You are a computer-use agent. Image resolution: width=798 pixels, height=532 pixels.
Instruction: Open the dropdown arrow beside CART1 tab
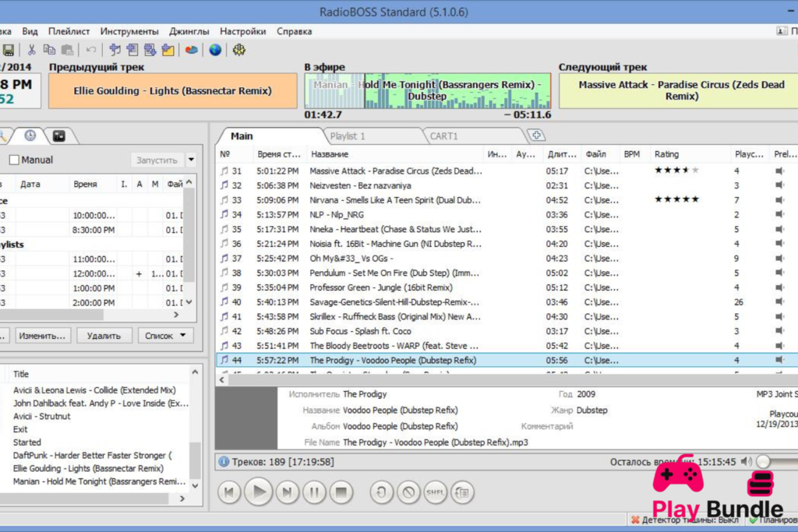point(535,135)
